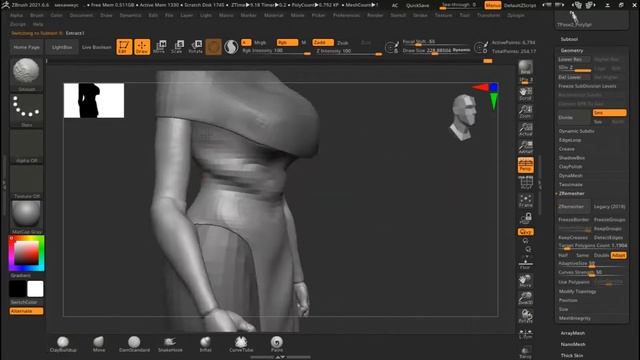This screenshot has width=640, height=360.
Task: Select the Move transform tool in top shelf
Action: (160, 47)
